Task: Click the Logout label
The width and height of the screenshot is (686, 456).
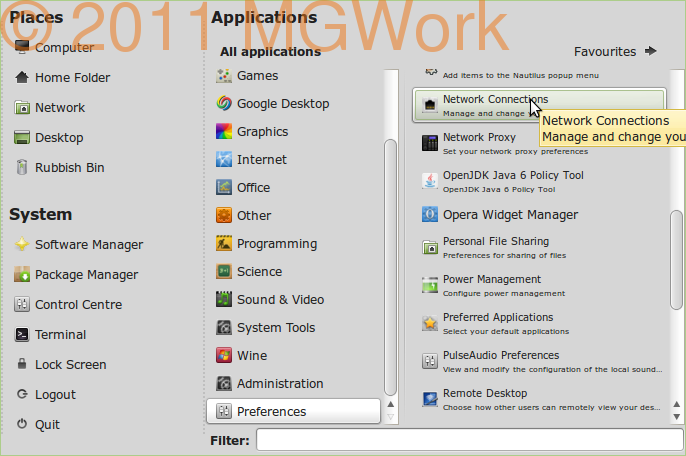Action: (55, 395)
